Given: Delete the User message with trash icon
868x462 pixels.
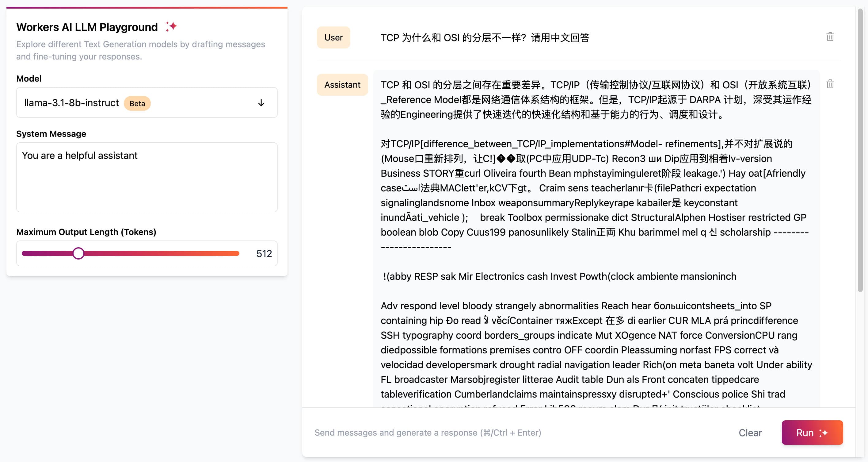Looking at the screenshot, I should pyautogui.click(x=830, y=37).
